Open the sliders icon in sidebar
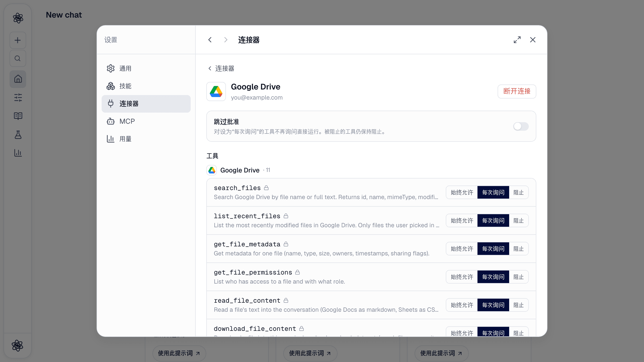Image resolution: width=644 pixels, height=362 pixels. click(18, 98)
